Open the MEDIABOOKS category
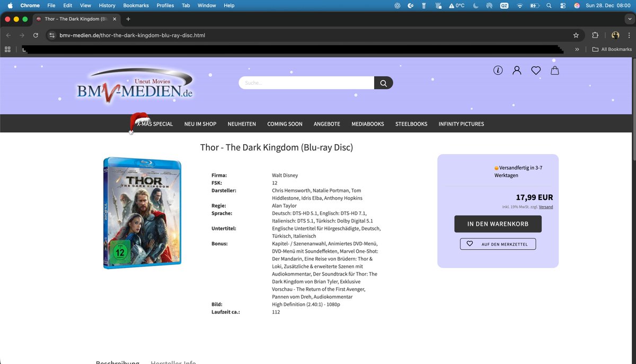 point(368,124)
